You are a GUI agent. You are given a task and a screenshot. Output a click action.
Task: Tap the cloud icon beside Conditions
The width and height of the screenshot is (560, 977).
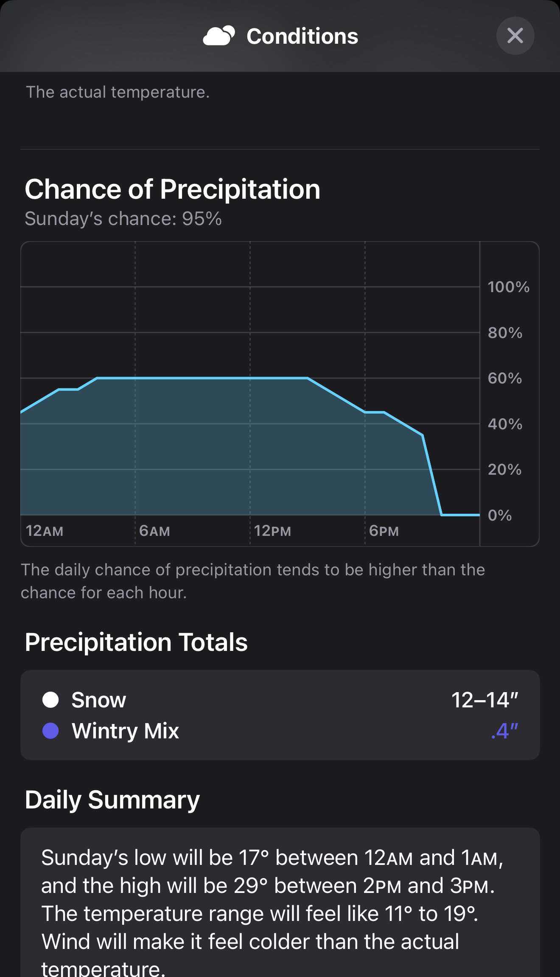click(x=219, y=36)
